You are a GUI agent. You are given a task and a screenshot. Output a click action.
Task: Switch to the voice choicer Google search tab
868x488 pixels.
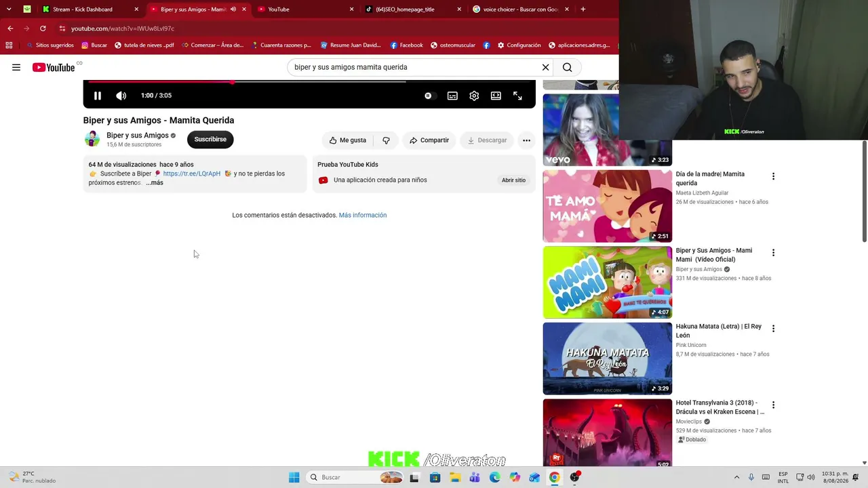(x=521, y=9)
